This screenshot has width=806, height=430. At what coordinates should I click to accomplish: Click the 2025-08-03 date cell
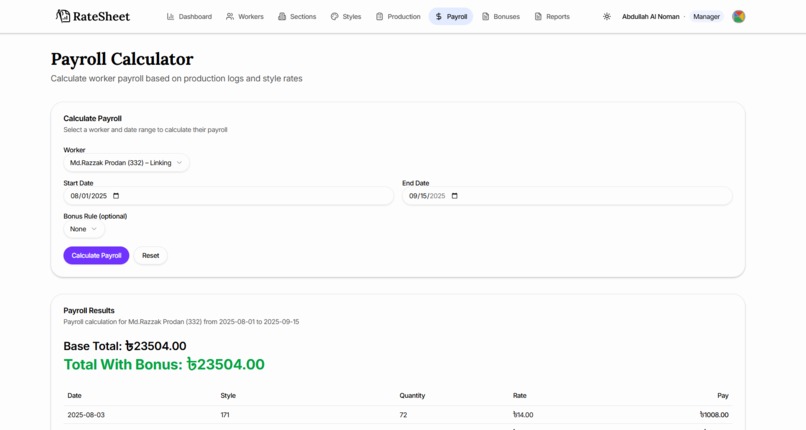[x=86, y=415]
